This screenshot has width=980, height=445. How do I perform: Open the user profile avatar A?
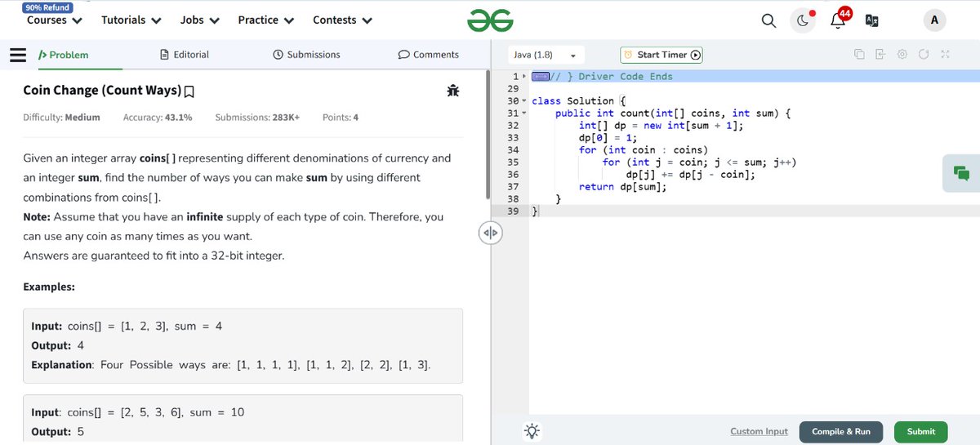(933, 20)
